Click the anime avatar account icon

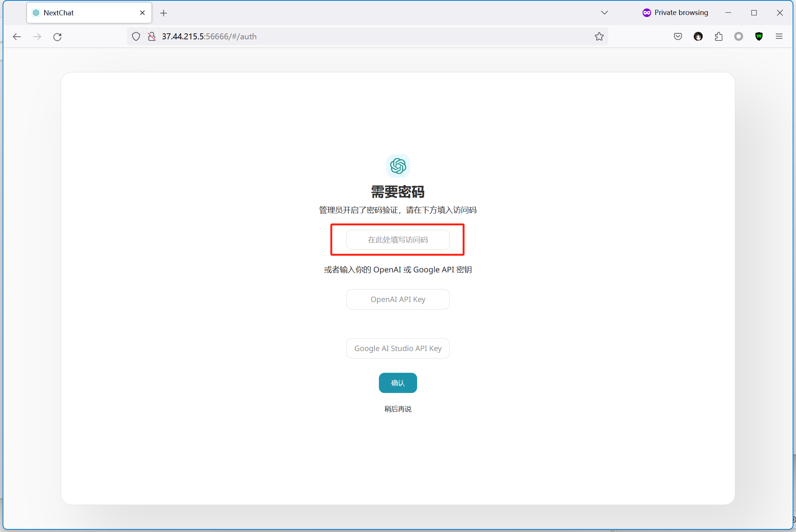point(698,36)
